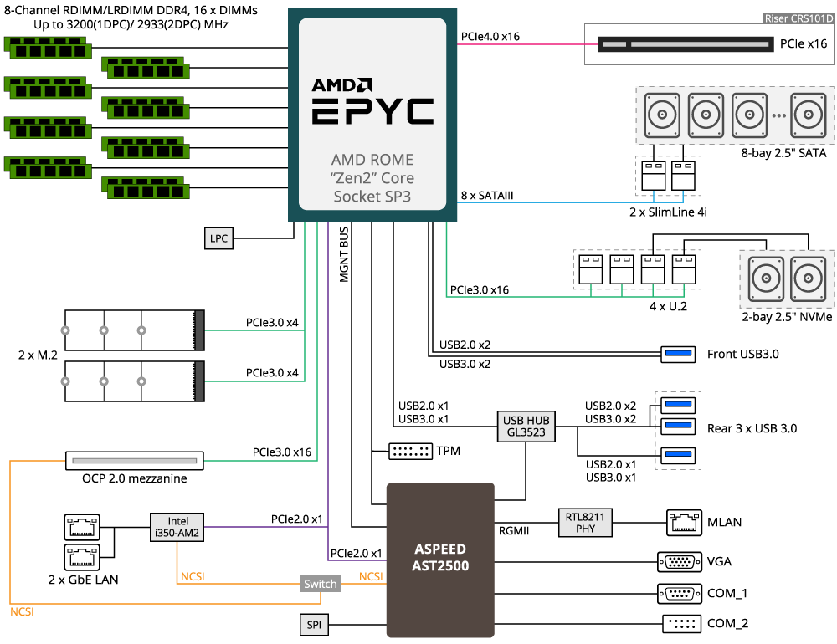Click the Intel i350-AM2 box
Screen dimensions: 837x644
[x=177, y=527]
